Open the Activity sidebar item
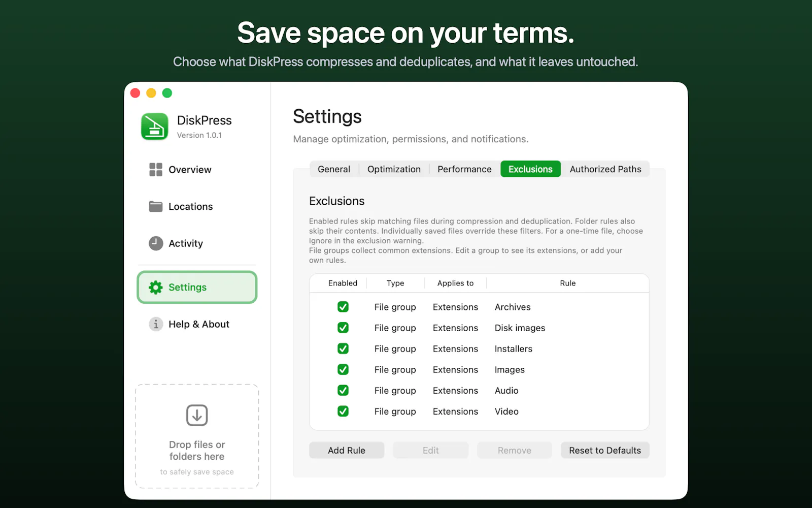This screenshot has height=508, width=812. coord(197,243)
